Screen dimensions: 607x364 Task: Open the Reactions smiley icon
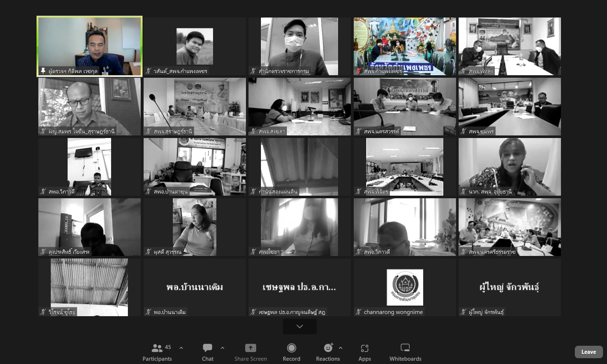point(328,348)
